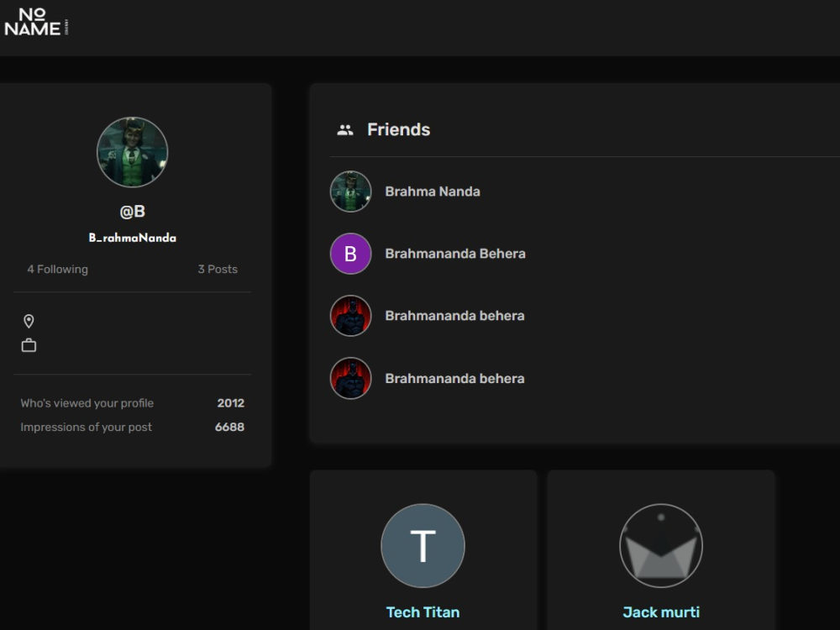Select "Who's viewed your profile" label

pos(87,403)
